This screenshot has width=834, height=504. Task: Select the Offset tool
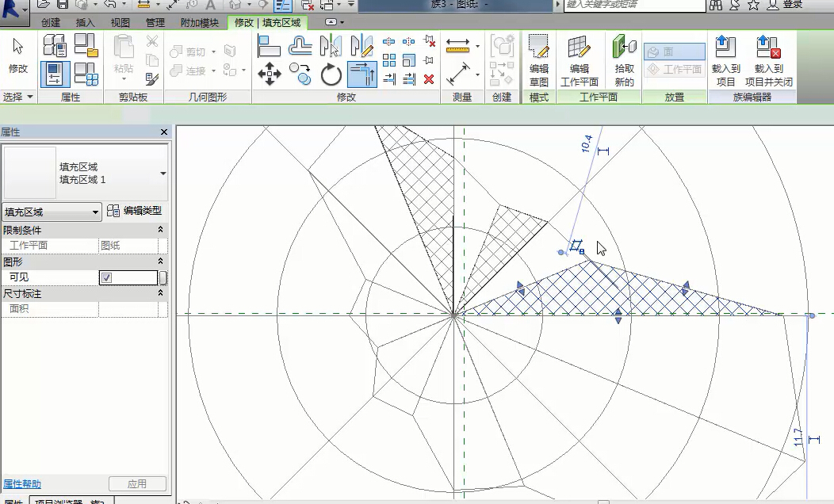300,46
